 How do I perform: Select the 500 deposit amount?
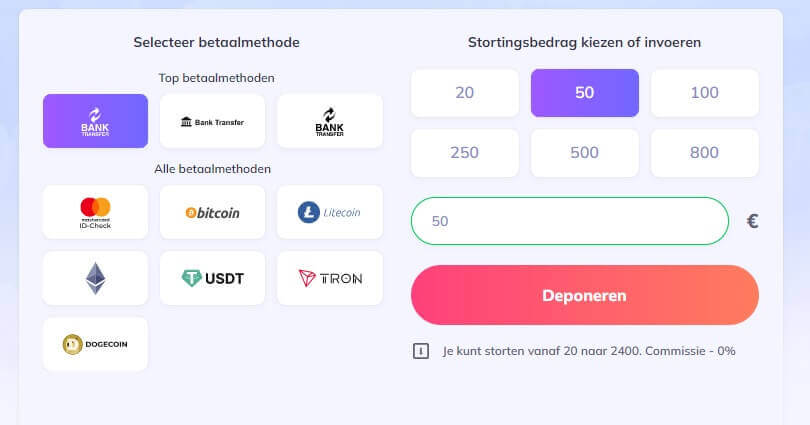585,153
